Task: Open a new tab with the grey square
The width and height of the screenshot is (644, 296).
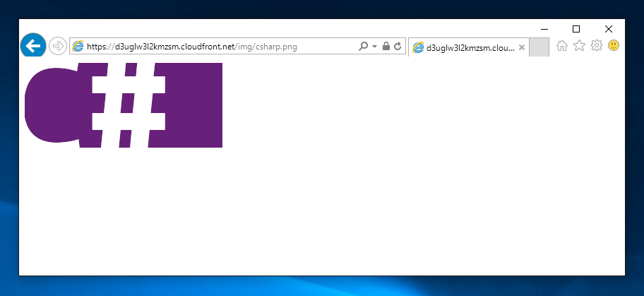Action: coord(539,47)
